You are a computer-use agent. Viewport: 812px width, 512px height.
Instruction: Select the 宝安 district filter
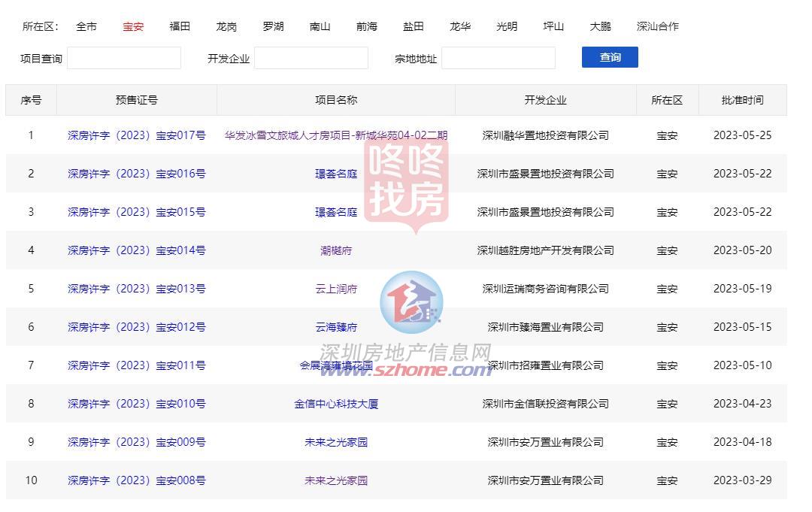(133, 26)
